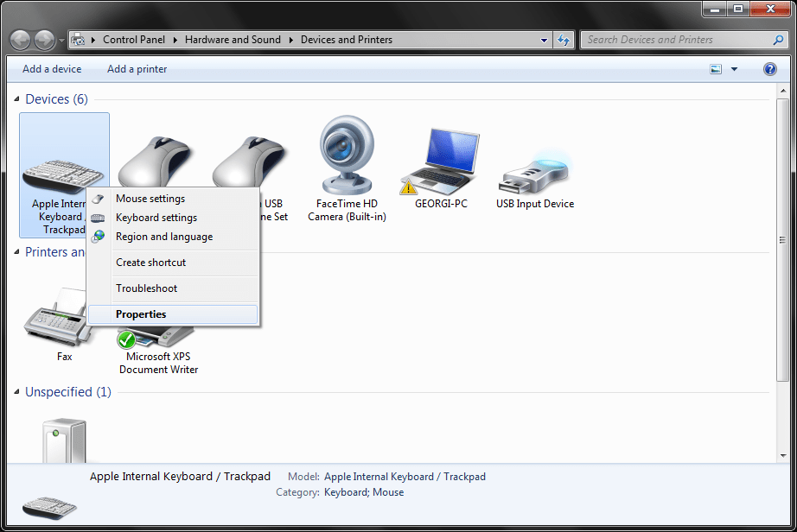The height and width of the screenshot is (532, 797).
Task: Click the refresh icon beside address bar
Action: (563, 40)
